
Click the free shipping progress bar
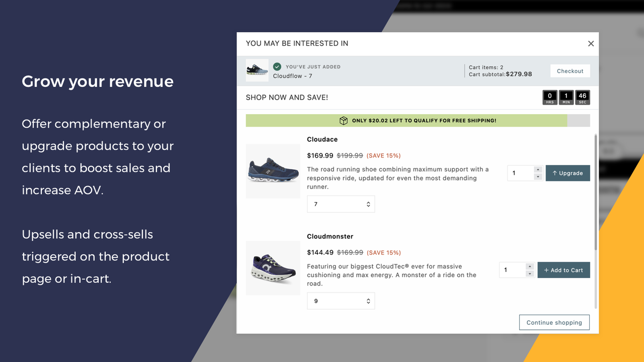coord(418,120)
